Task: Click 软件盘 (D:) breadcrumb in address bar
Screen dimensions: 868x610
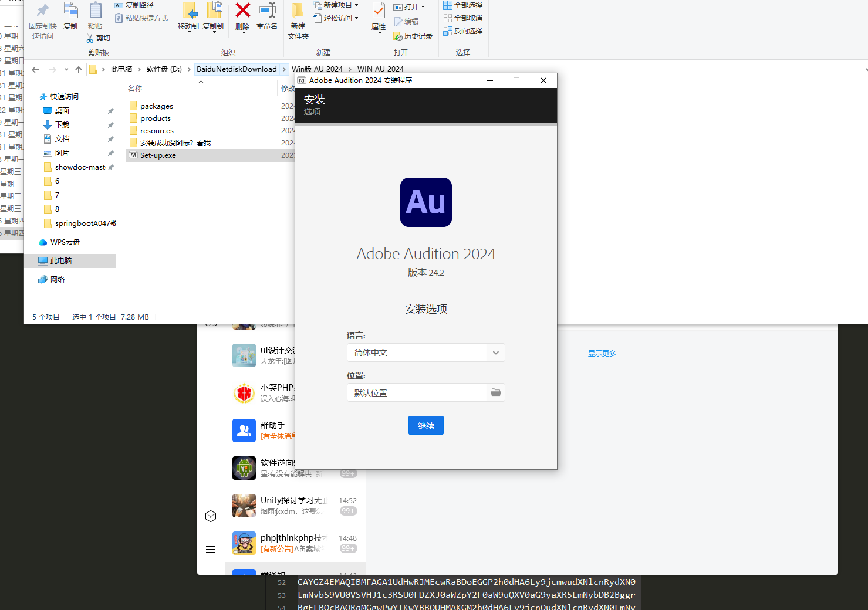Action: [x=164, y=69]
